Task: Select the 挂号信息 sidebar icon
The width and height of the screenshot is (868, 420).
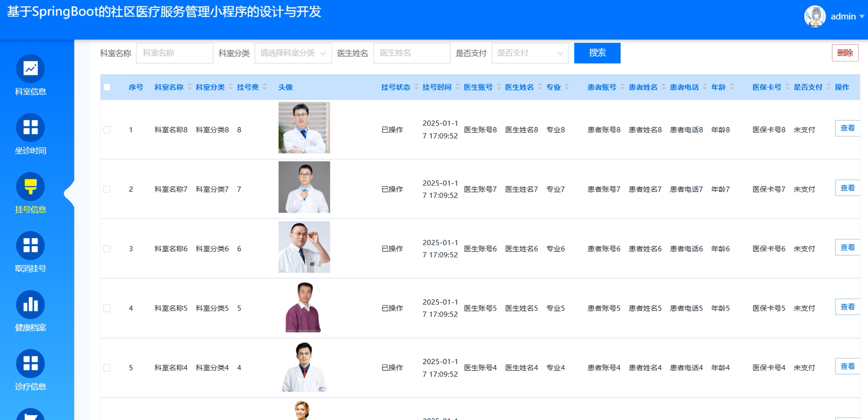Action: coord(30,186)
